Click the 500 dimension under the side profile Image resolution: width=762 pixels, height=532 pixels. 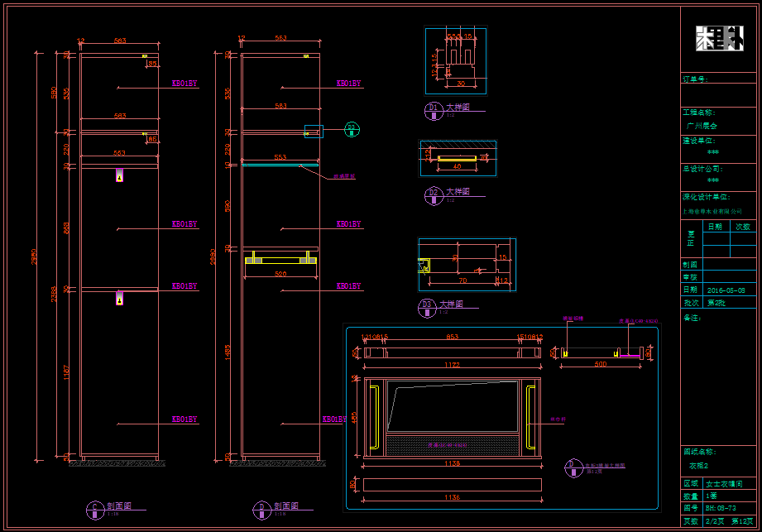600,364
